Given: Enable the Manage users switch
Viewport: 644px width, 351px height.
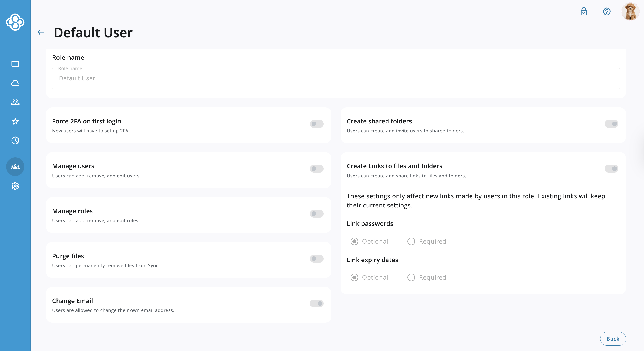Looking at the screenshot, I should coord(316,169).
